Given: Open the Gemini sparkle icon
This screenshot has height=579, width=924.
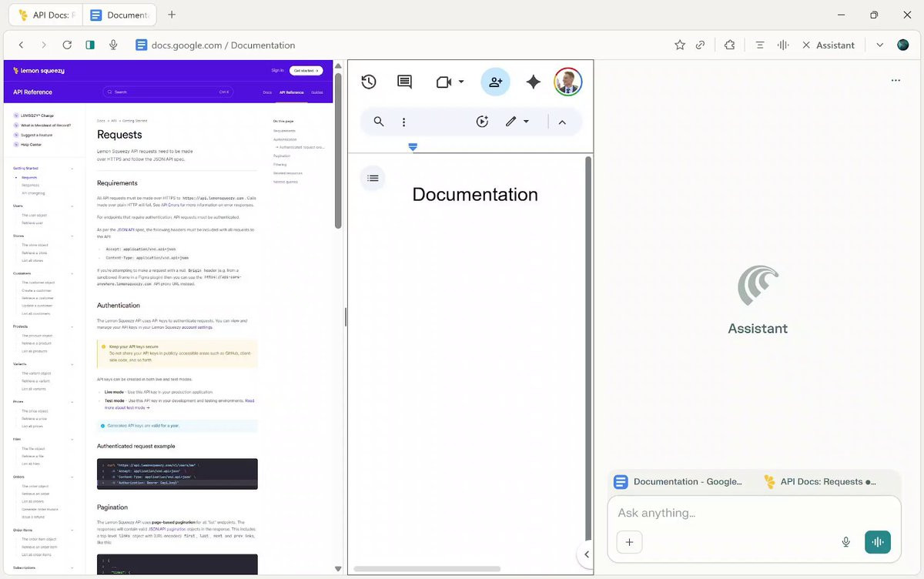Looking at the screenshot, I should pyautogui.click(x=533, y=82).
